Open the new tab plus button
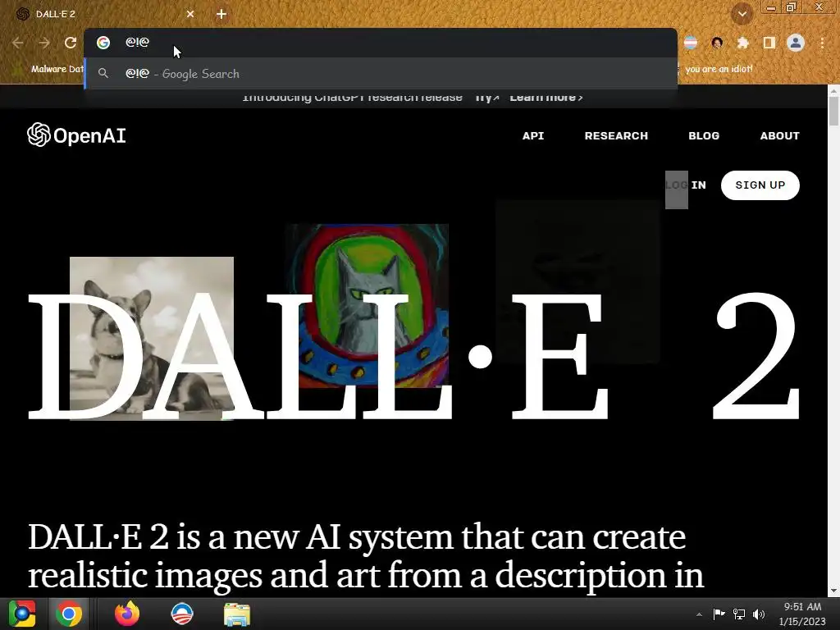This screenshot has width=840, height=630. 221,14
